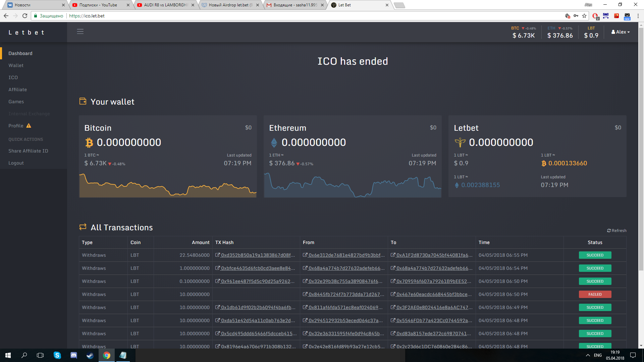Screen dimensions: 644x362
Task: Show hidden tray icons chevron
Action: [x=588, y=355]
